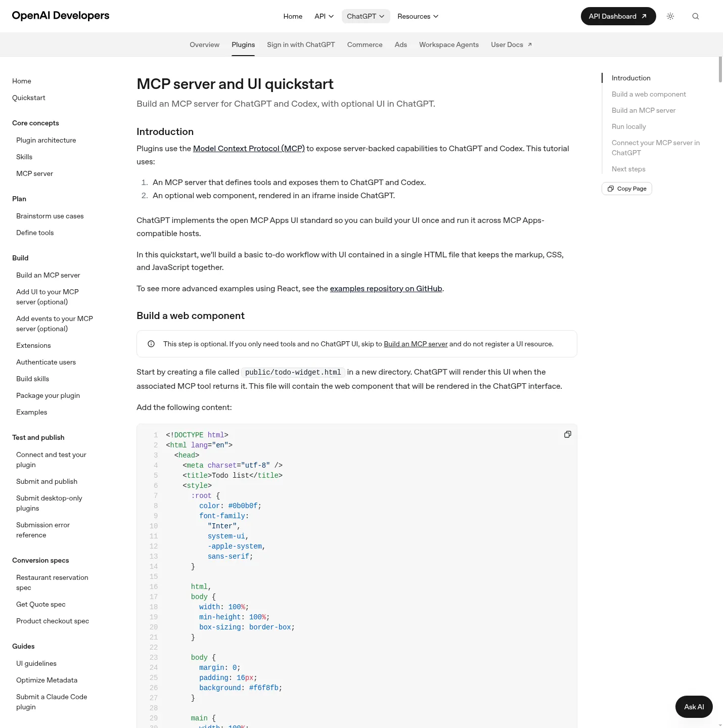Select the Plugins tab
The image size is (728, 728).
point(243,44)
